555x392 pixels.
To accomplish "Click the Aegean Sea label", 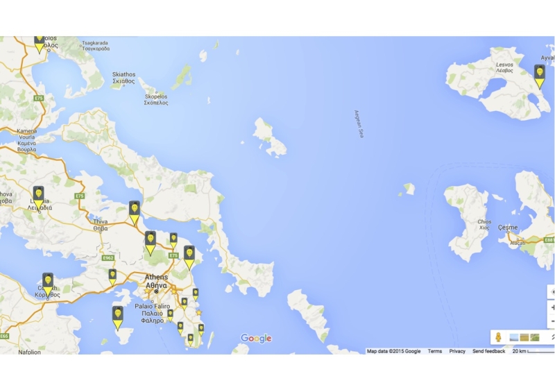I will click(x=359, y=124).
